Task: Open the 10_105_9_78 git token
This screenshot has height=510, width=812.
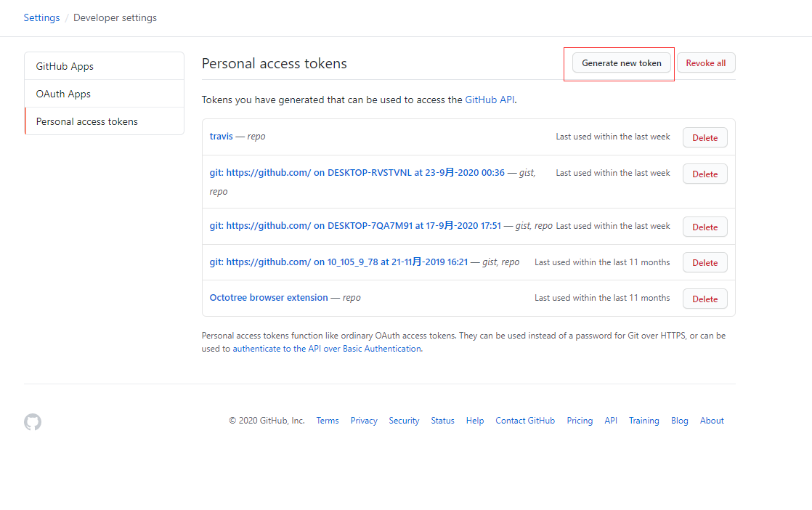Action: coord(338,262)
